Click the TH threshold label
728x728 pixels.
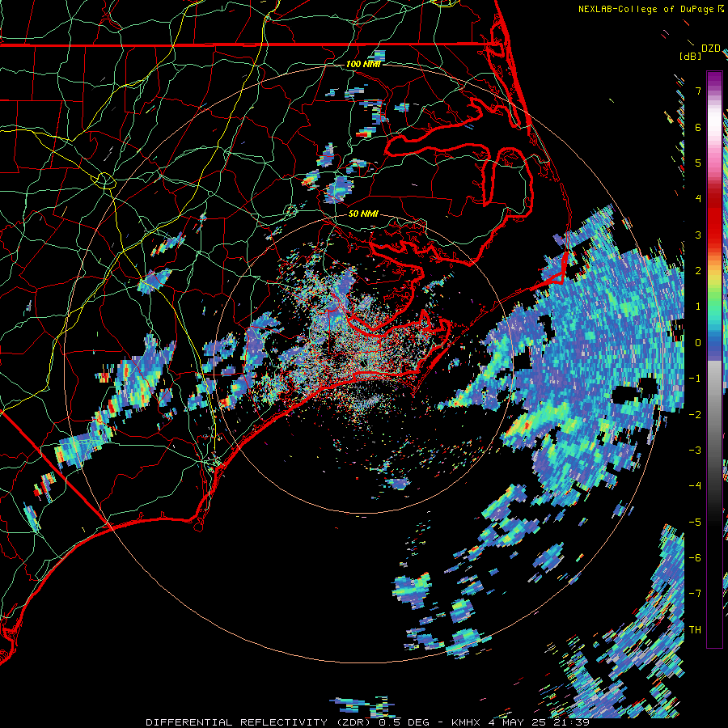(x=695, y=629)
